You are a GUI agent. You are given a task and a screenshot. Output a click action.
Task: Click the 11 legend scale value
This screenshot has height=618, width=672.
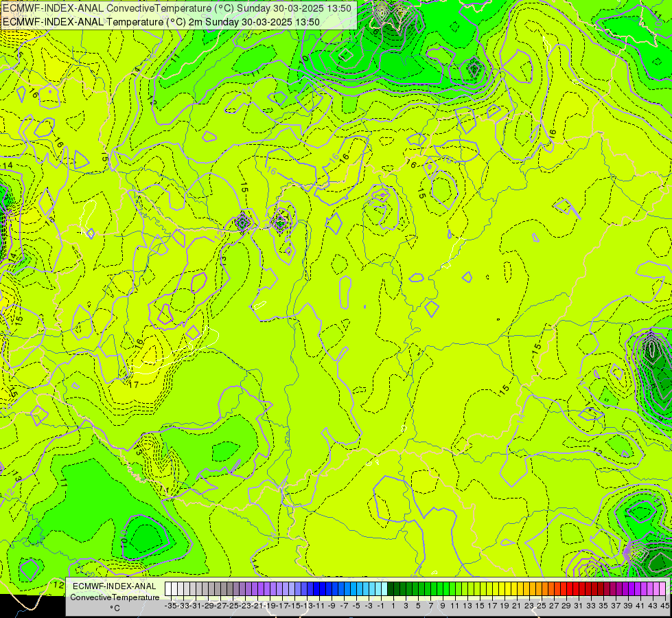pos(454,606)
